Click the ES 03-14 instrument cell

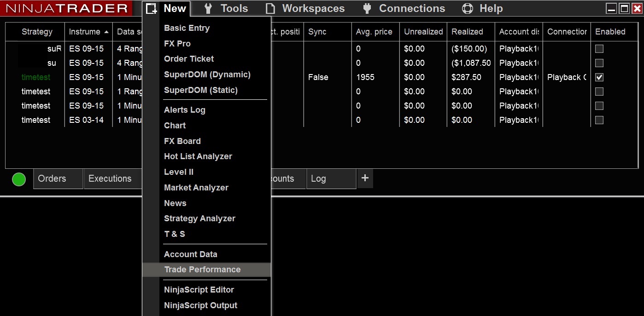[87, 120]
